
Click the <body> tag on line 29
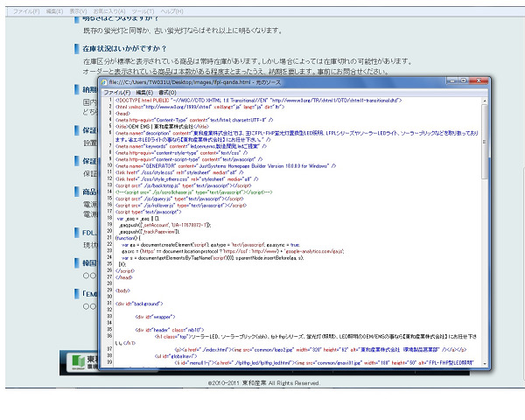(x=122, y=290)
